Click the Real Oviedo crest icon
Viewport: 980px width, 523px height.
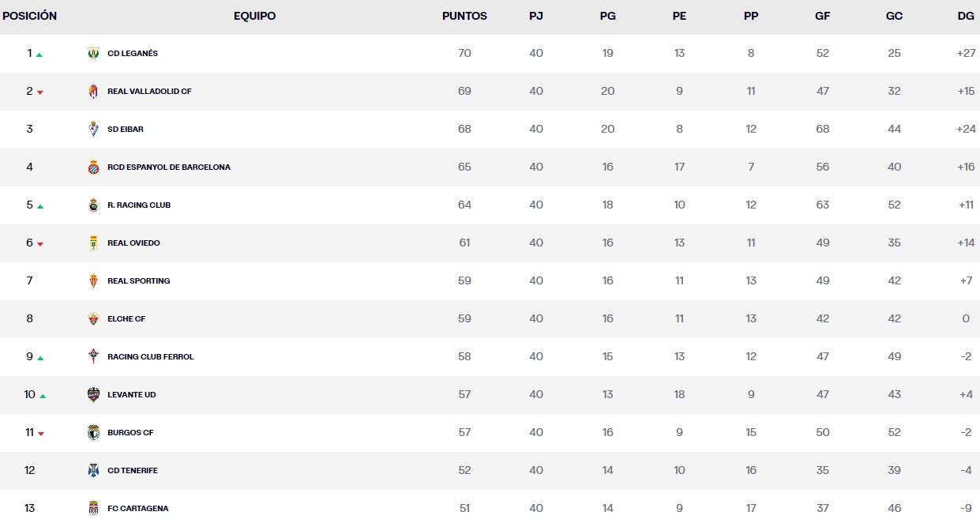[93, 243]
